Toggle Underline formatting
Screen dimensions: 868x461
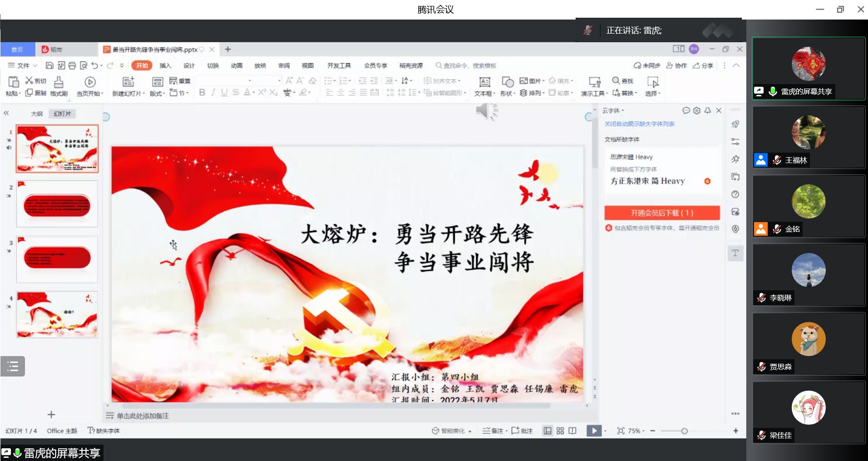[x=224, y=93]
